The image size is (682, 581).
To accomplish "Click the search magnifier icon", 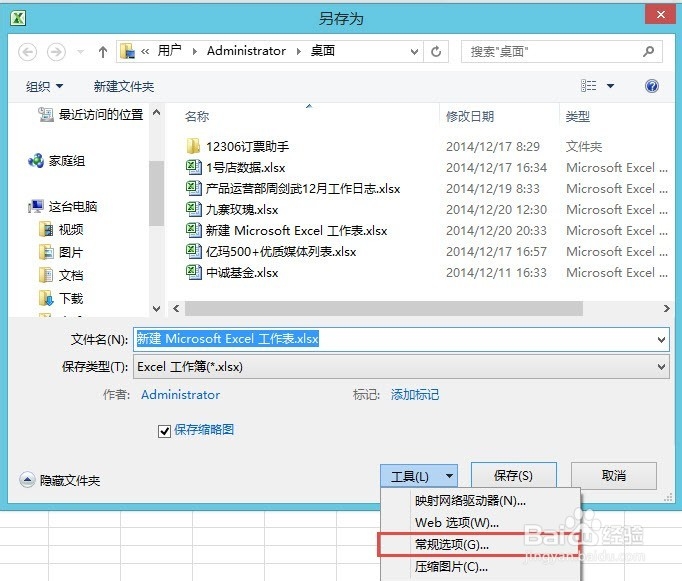I will [649, 52].
